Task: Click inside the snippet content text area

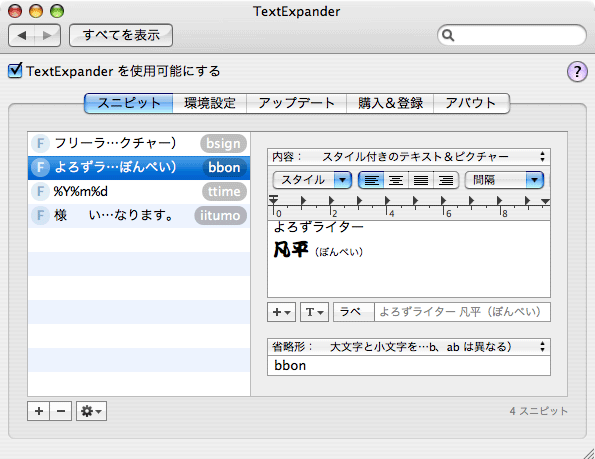Action: [409, 259]
